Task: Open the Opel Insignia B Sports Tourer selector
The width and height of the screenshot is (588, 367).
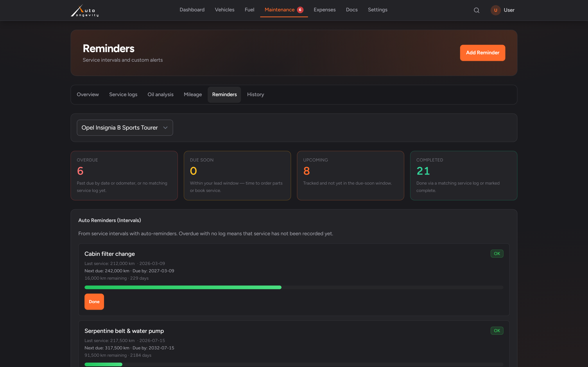Action: click(125, 128)
